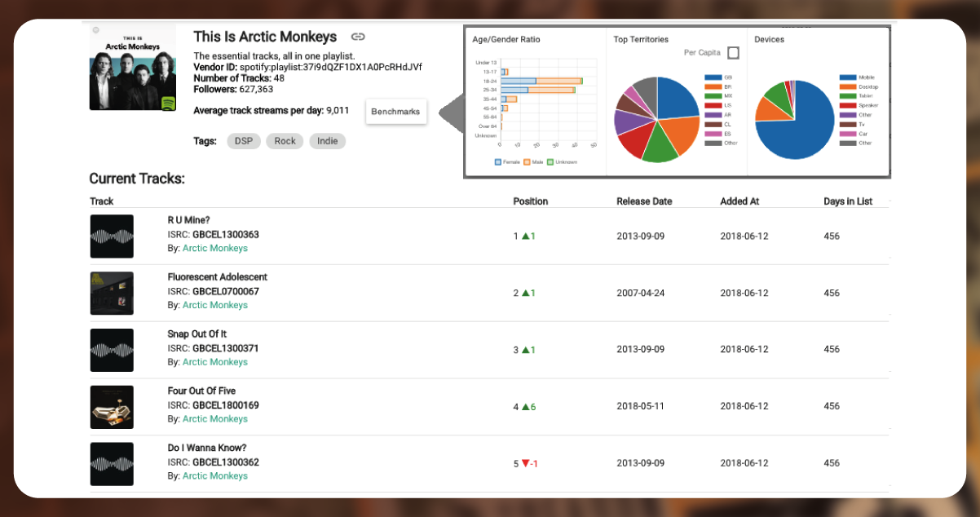Image resolution: width=980 pixels, height=517 pixels.
Task: Click the album art for Do I Wanna Know?
Action: click(x=112, y=464)
